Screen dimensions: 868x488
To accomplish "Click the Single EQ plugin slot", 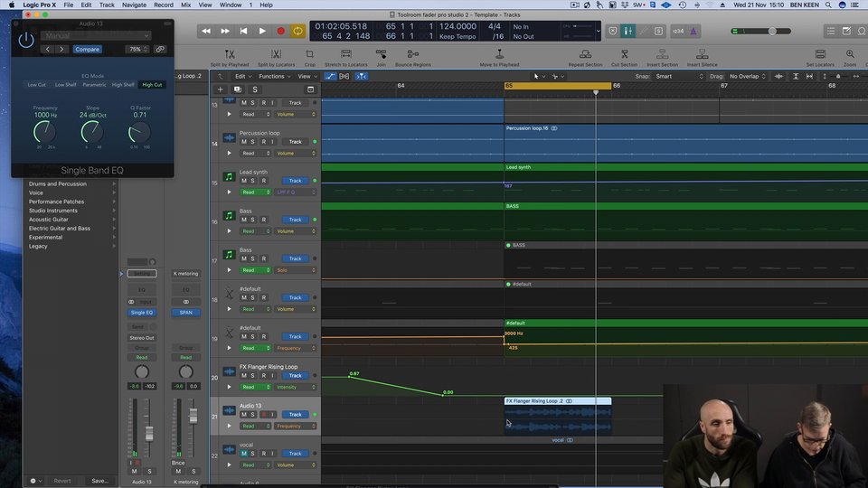I will coord(142,313).
